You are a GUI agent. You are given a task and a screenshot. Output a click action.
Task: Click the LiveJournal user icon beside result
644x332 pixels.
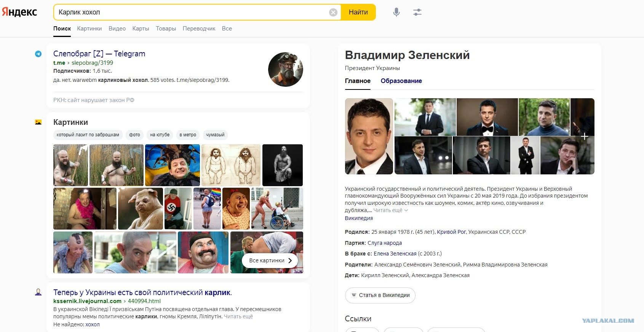(x=38, y=292)
